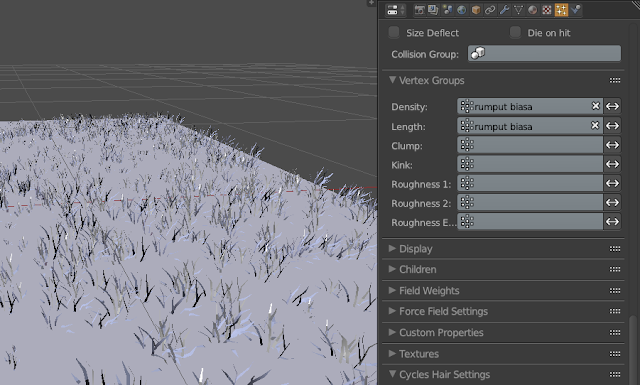Grab the Display panel grip handle

[x=615, y=249]
